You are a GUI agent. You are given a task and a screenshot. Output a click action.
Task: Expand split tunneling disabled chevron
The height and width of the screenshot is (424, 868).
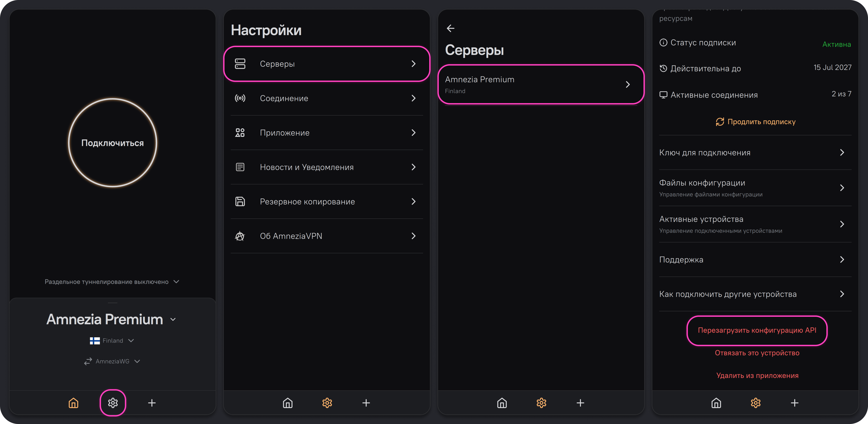(x=176, y=282)
